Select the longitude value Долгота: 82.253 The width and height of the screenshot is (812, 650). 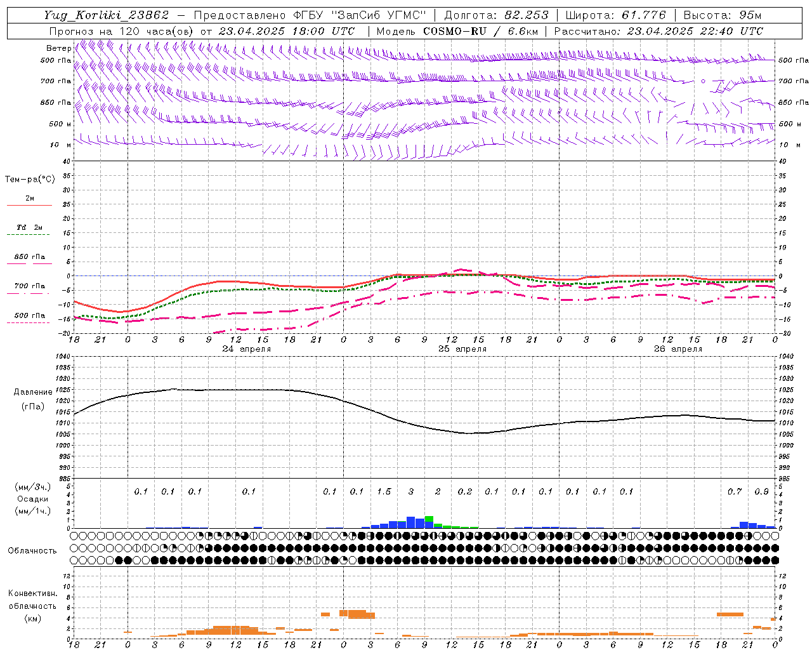pos(496,15)
